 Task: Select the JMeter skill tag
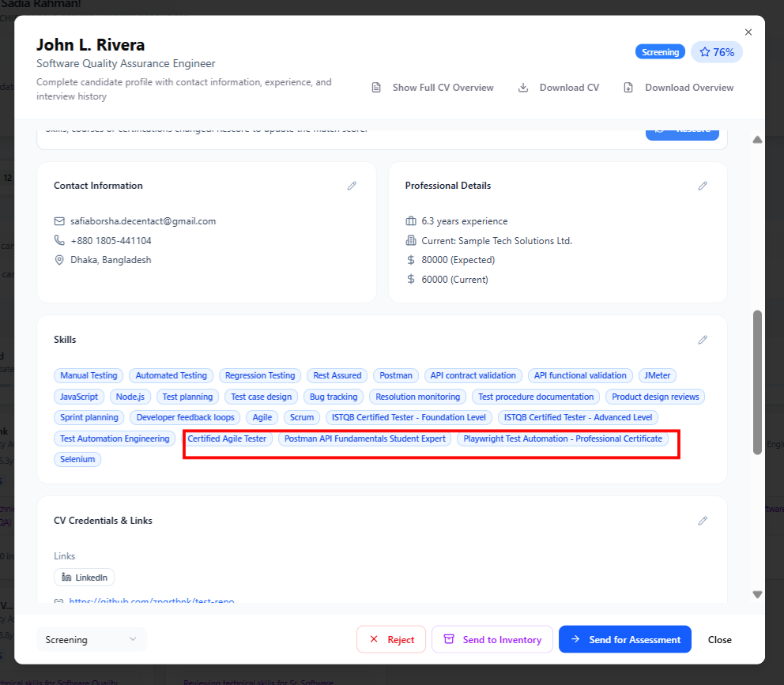click(657, 375)
